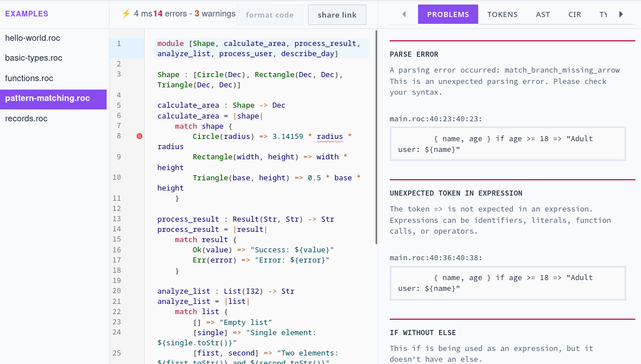Click the red error marker on line 8
Viewport: 641px width, 364px height.
click(140, 136)
